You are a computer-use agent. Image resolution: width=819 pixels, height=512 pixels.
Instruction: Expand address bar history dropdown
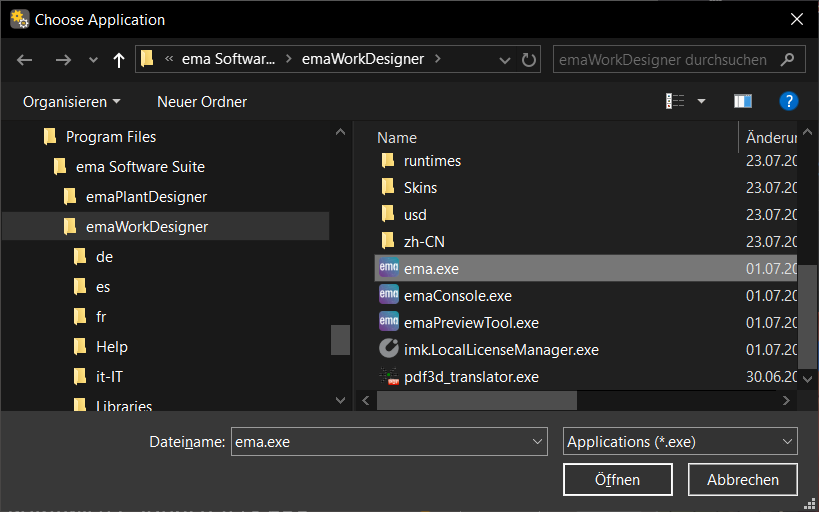pos(505,60)
